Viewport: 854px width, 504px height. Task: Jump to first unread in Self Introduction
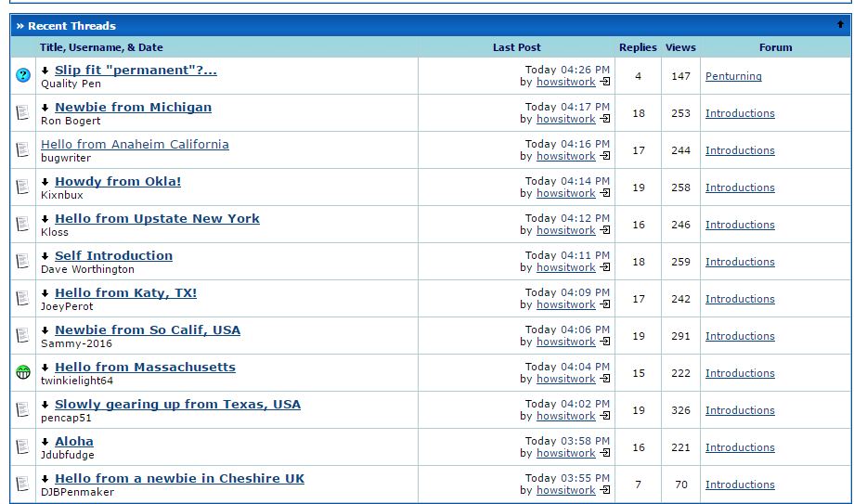45,256
